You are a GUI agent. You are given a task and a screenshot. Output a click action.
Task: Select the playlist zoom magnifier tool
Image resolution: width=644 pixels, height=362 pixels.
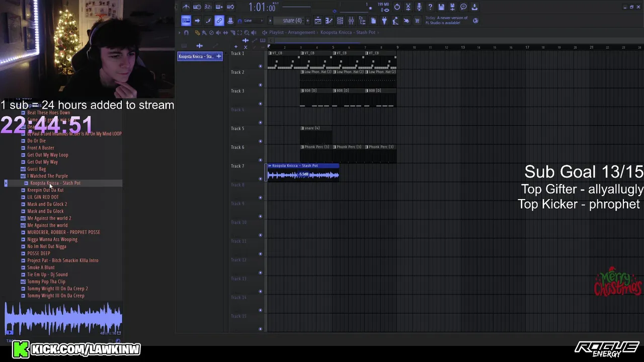247,32
